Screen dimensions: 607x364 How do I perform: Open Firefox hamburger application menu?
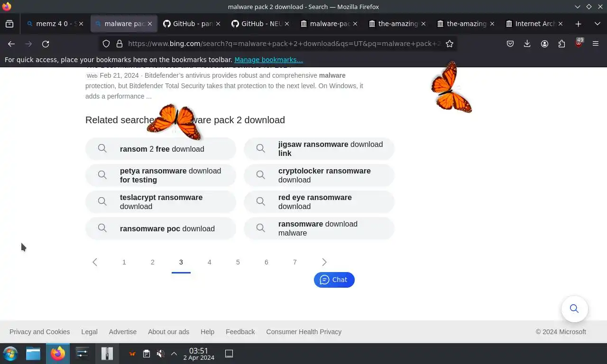[x=596, y=44]
